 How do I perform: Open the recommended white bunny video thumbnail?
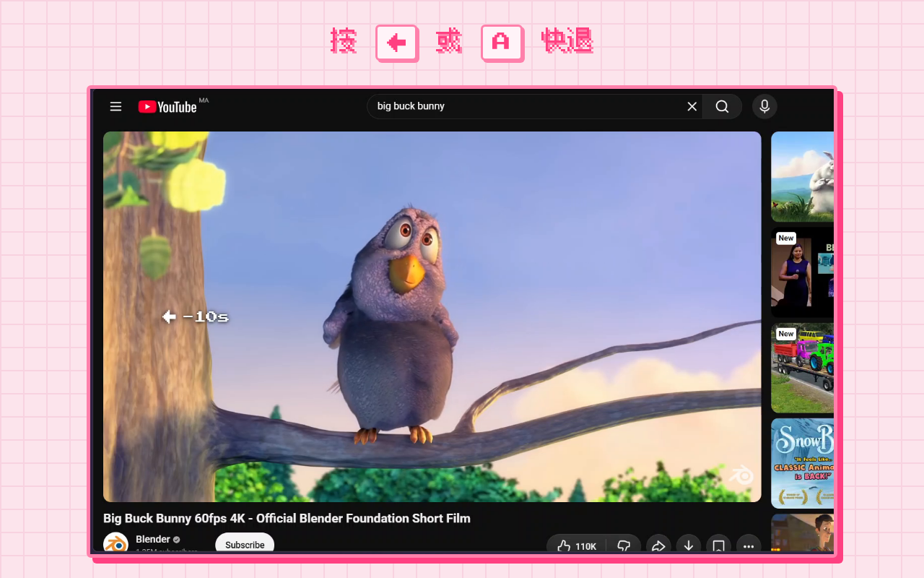coord(802,176)
